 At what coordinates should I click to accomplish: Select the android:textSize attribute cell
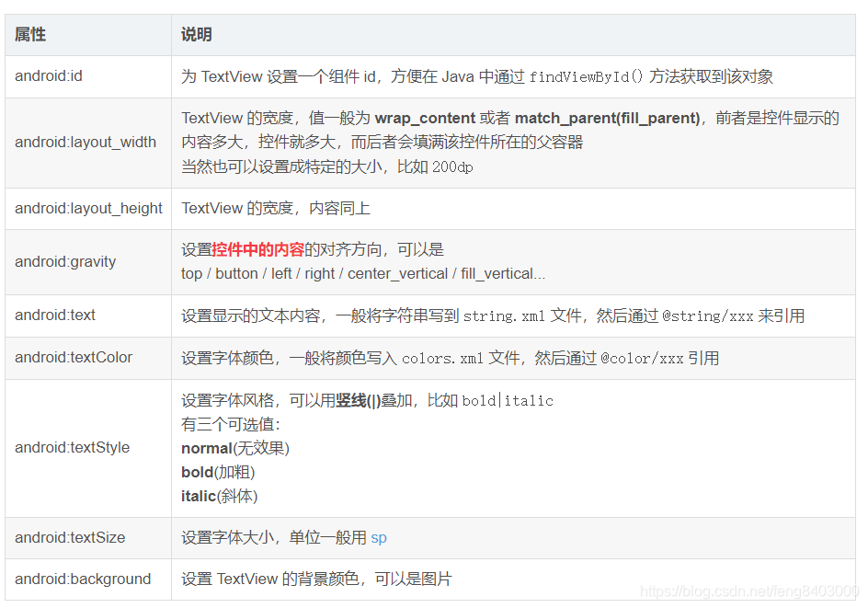point(68,537)
